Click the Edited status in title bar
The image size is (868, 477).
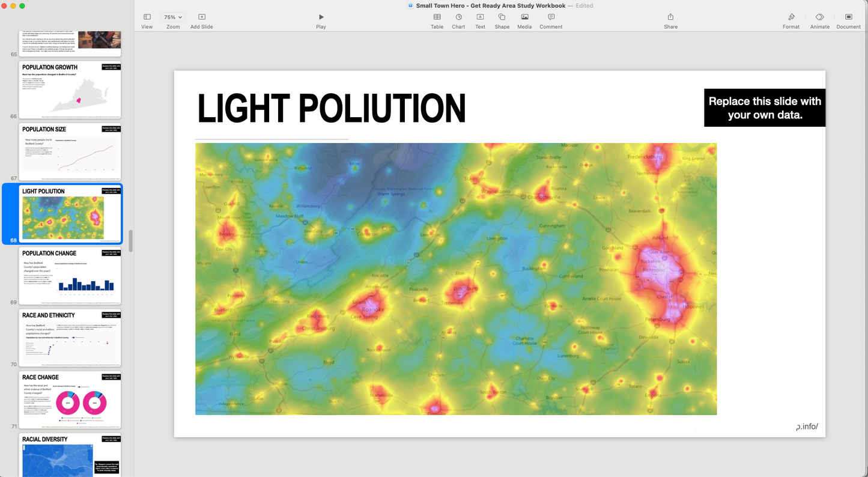coord(584,5)
